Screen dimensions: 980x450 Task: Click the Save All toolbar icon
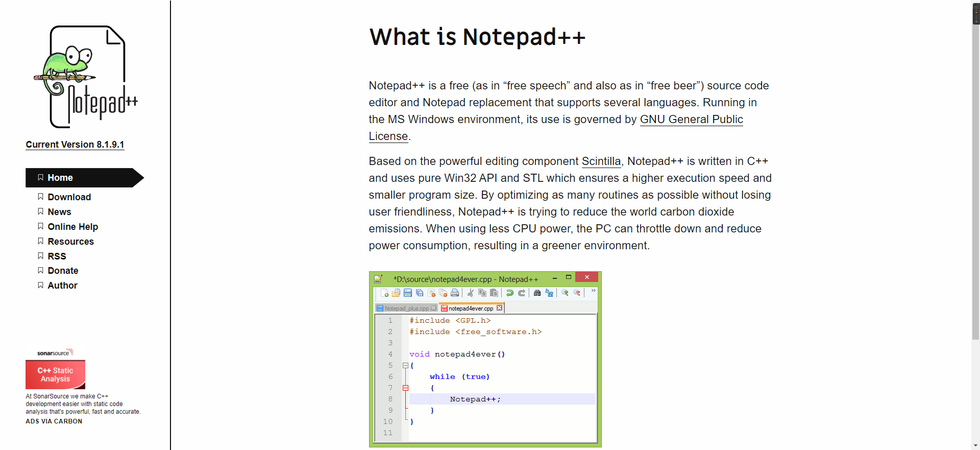coord(420,293)
